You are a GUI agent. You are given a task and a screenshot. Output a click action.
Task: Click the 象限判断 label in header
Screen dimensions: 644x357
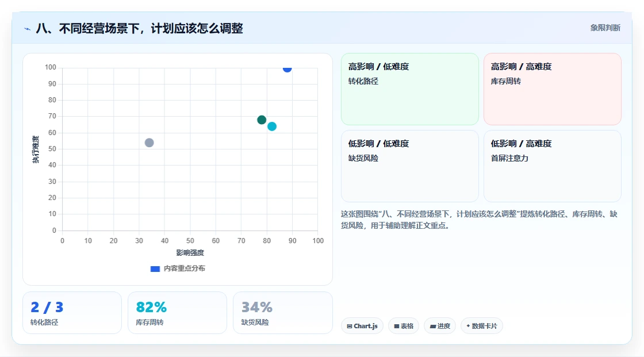click(605, 28)
